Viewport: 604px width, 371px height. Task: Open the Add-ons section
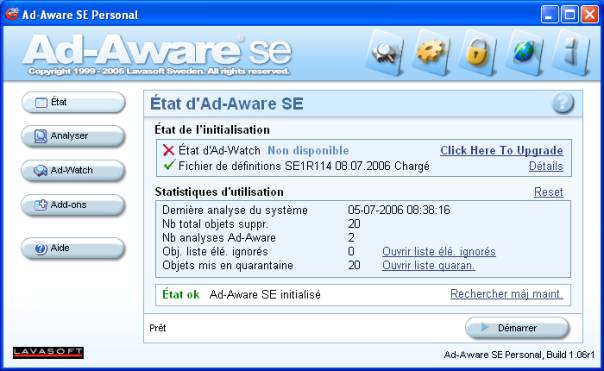[73, 205]
